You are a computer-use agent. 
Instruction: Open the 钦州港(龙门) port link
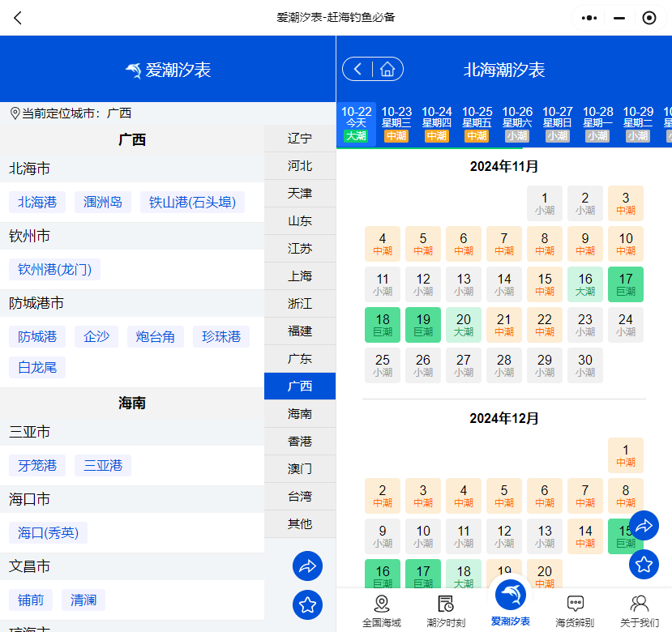[x=55, y=270]
